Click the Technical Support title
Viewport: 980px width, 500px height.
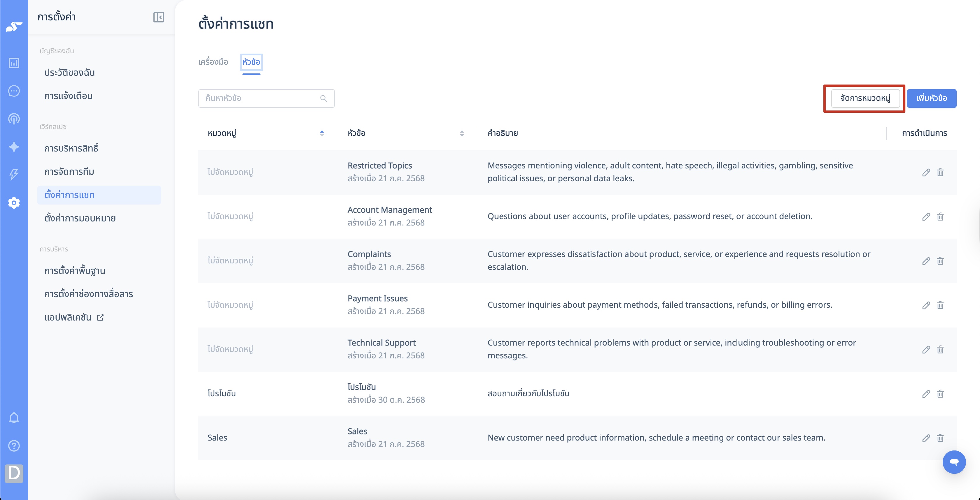(381, 343)
